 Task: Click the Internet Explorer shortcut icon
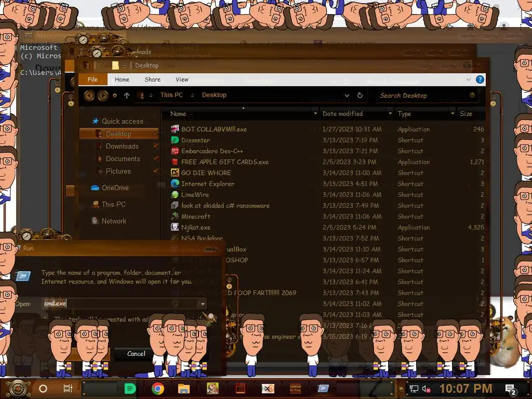(x=175, y=183)
